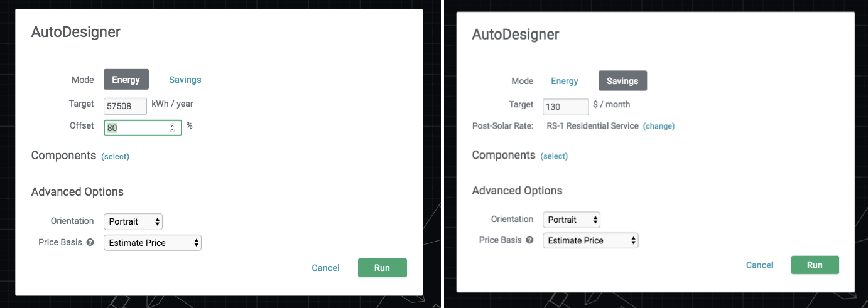Open Estimate Price dropdown in right dialog
This screenshot has width=868, height=308.
590,240
